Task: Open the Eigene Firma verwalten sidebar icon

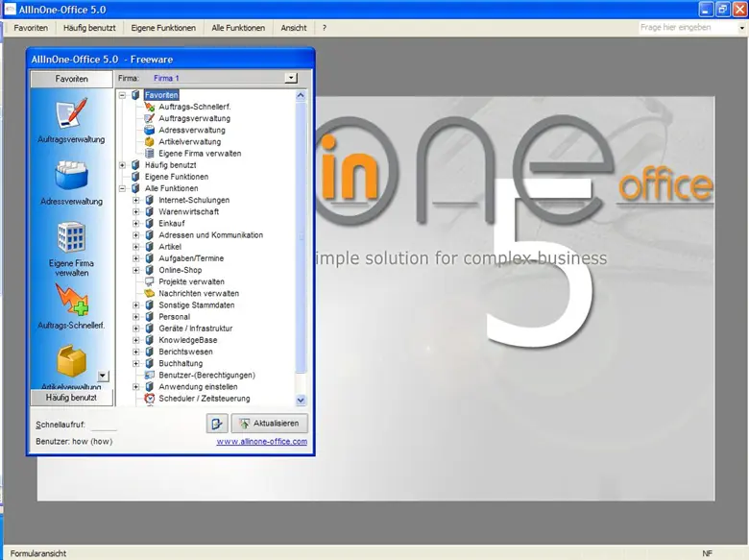Action: (x=71, y=236)
